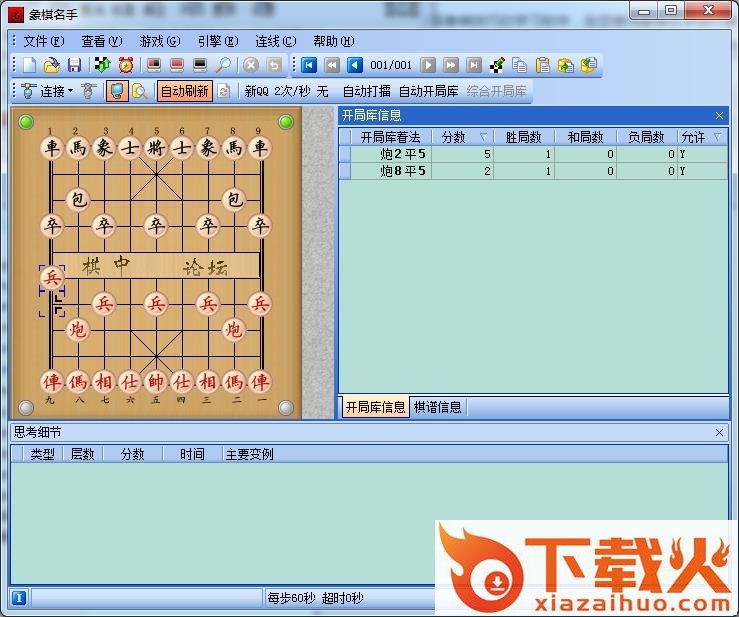Click the gray stop X icon
Screen dimensions: 739x617
click(251, 65)
